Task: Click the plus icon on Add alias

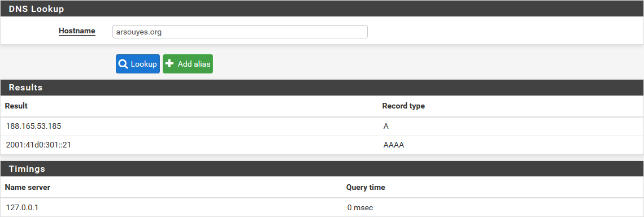Action: pyautogui.click(x=169, y=64)
